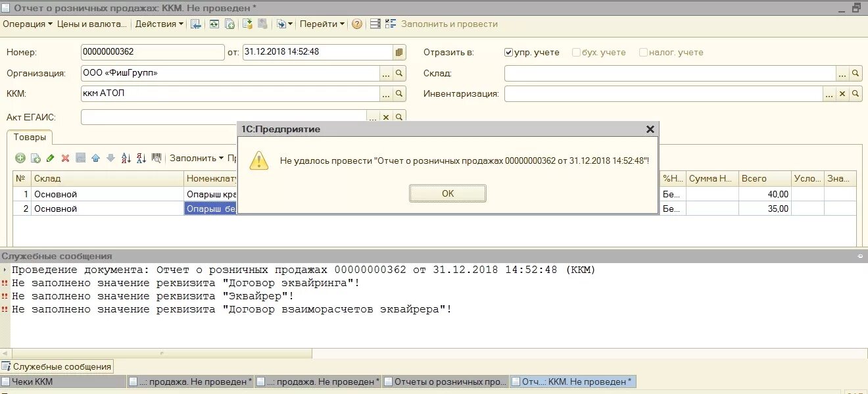Switch to Отчеты о розничных про... window tab
This screenshot has width=868, height=394.
[x=446, y=382]
